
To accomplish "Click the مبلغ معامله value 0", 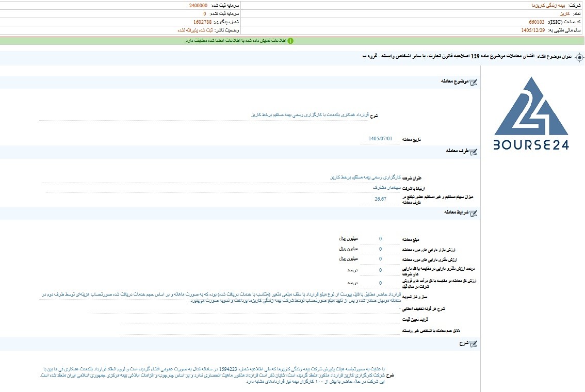I will (380, 239).
